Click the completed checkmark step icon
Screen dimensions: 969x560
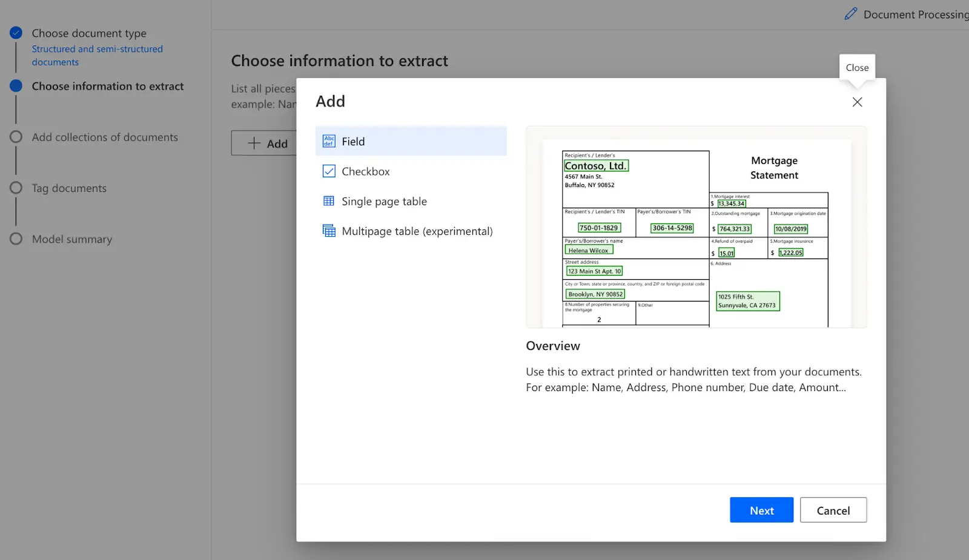[x=16, y=33]
